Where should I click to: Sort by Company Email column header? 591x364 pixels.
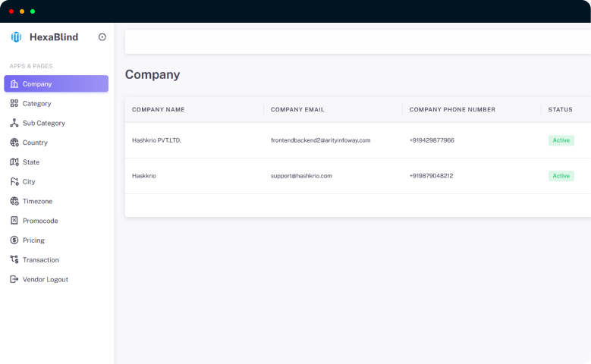[297, 110]
